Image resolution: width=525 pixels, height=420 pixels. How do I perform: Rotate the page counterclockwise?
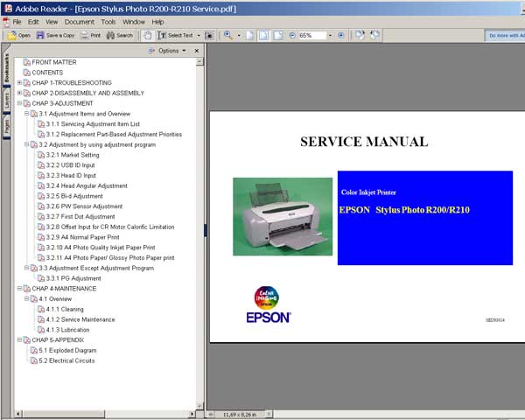click(x=374, y=34)
